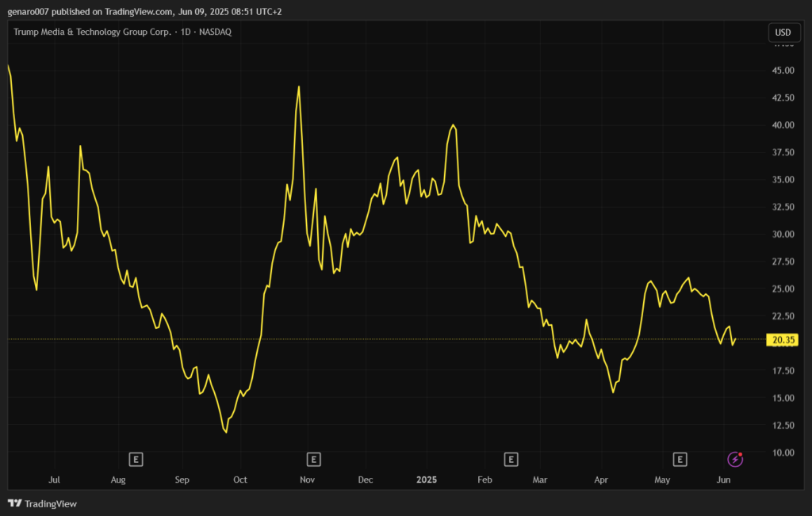The image size is (812, 516).
Task: Click the 2025 label on time axis
Action: [x=427, y=480]
